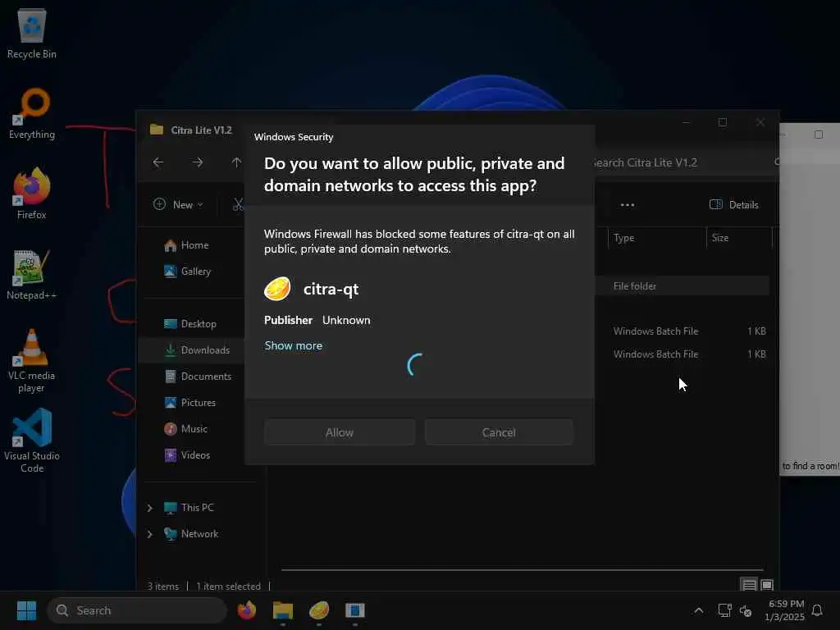The width and height of the screenshot is (840, 630).
Task: Open the Windows Start menu
Action: [x=26, y=610]
